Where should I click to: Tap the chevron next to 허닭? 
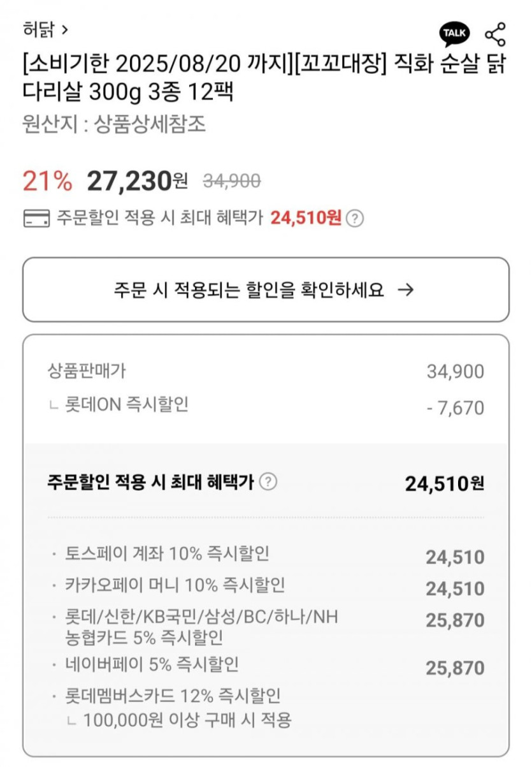point(64,29)
